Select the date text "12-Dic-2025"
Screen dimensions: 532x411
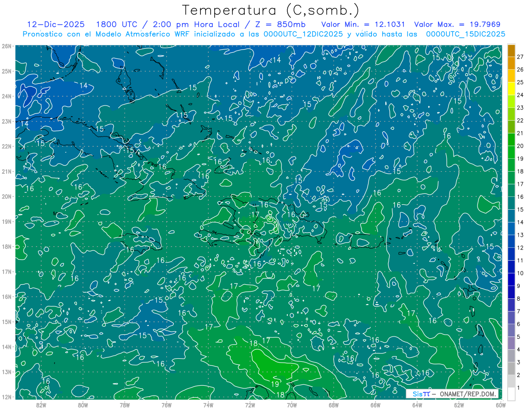tap(56, 24)
